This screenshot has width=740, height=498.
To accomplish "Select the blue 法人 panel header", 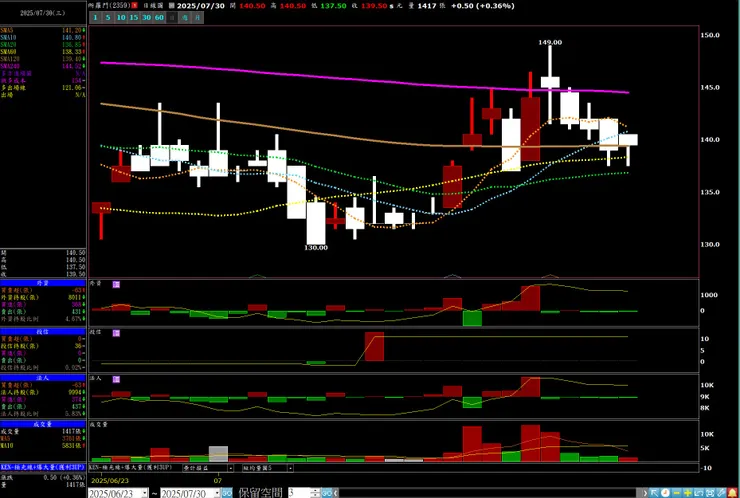I will pyautogui.click(x=43, y=378).
